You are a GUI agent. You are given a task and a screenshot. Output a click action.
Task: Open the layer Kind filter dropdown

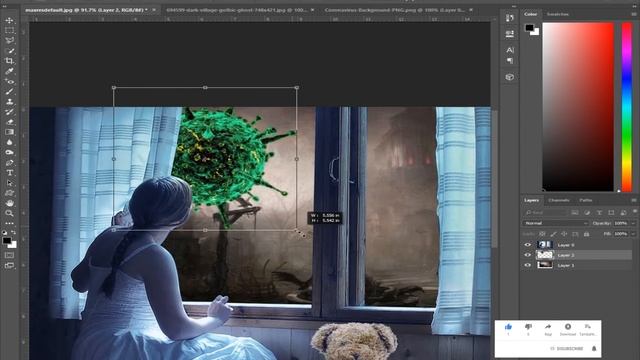click(x=546, y=213)
